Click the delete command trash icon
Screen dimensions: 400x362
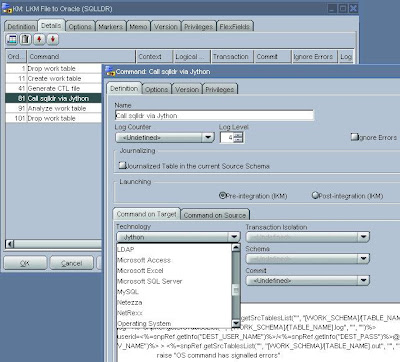25,39
